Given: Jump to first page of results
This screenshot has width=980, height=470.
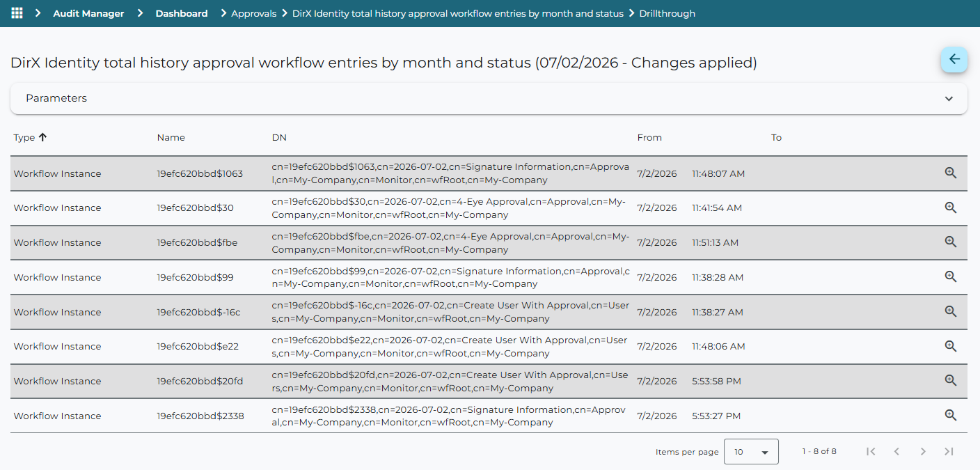Looking at the screenshot, I should click(871, 451).
